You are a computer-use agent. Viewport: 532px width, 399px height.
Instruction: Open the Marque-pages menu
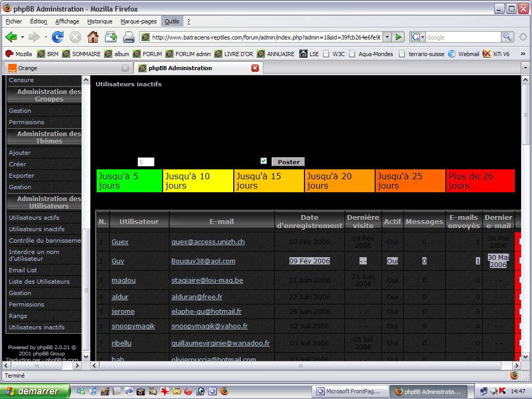click(138, 21)
